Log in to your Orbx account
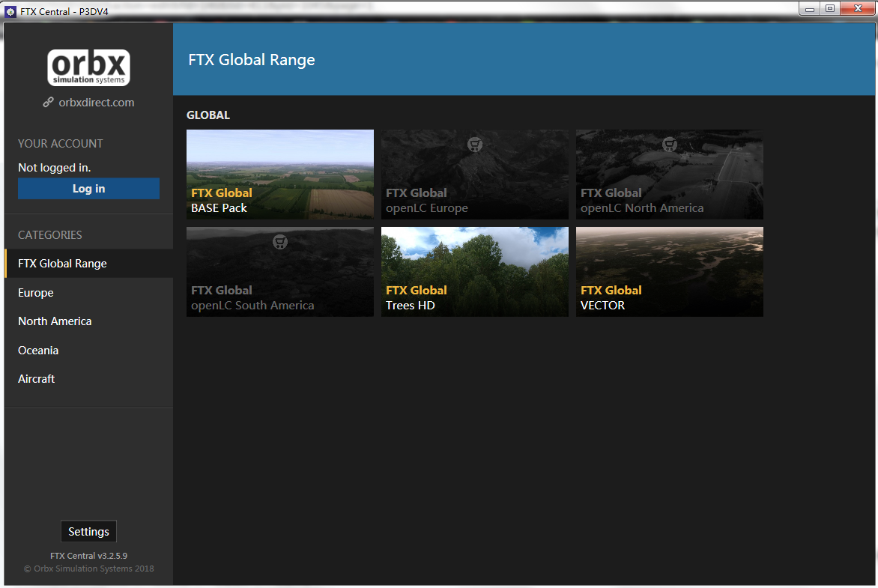This screenshot has height=588, width=878. tap(88, 189)
